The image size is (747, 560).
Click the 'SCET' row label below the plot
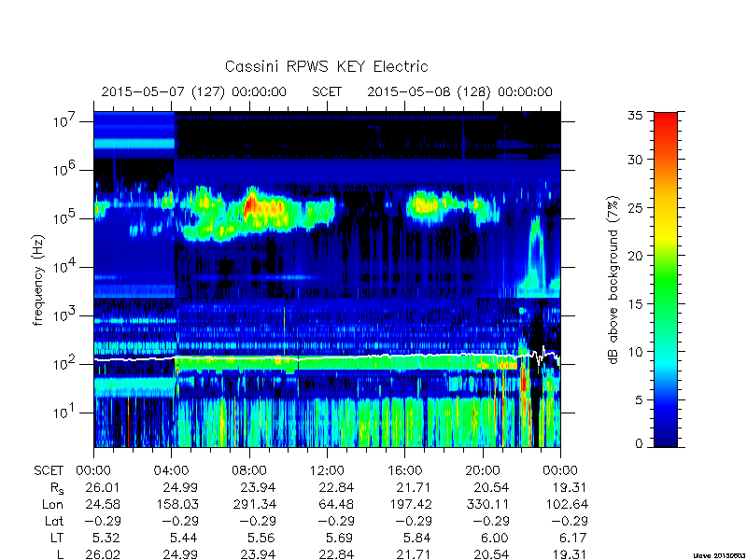pyautogui.click(x=49, y=471)
